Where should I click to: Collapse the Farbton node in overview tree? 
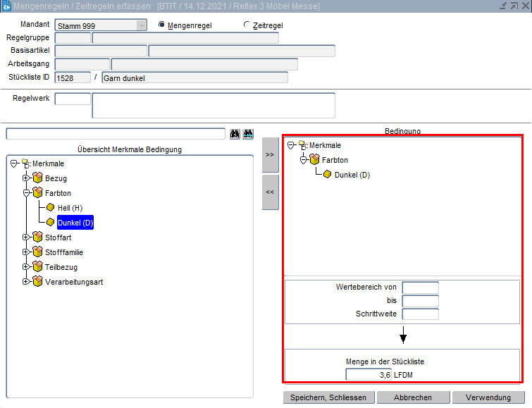tap(26, 192)
